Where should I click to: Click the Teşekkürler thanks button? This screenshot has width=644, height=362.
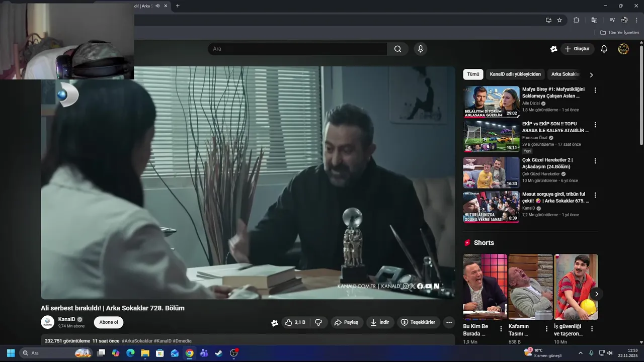pos(419,322)
